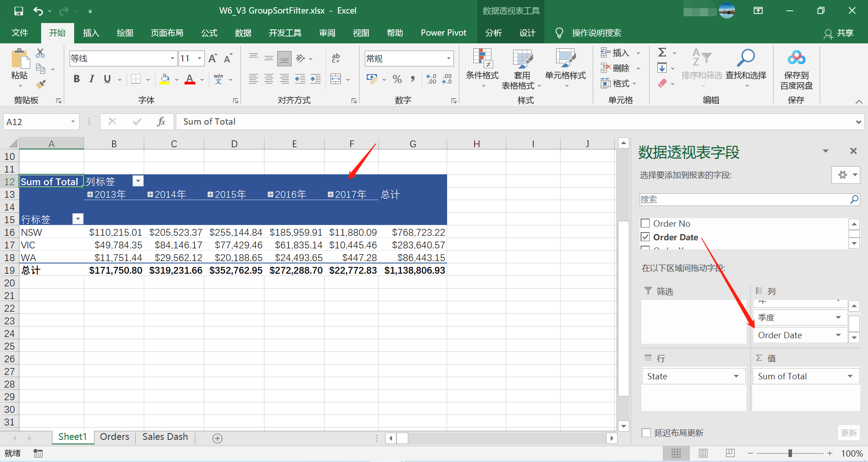Decrease decimal places icon
868x462 pixels.
[447, 79]
